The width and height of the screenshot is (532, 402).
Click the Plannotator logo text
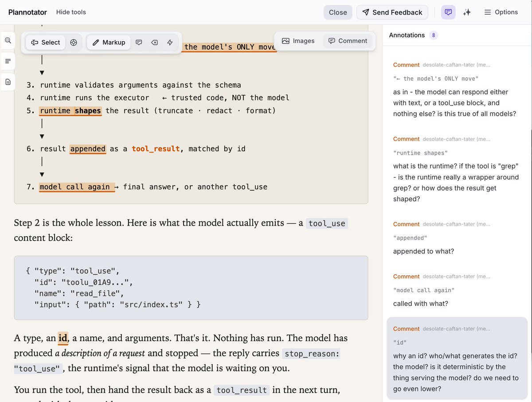(28, 12)
